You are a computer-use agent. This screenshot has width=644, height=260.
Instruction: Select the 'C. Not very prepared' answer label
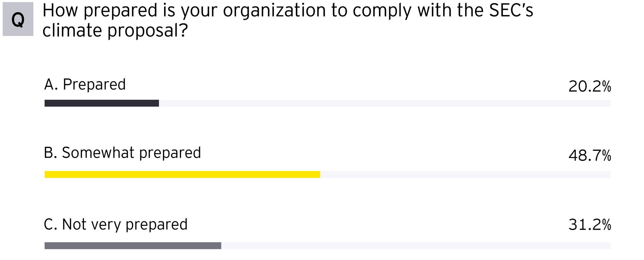115,225
